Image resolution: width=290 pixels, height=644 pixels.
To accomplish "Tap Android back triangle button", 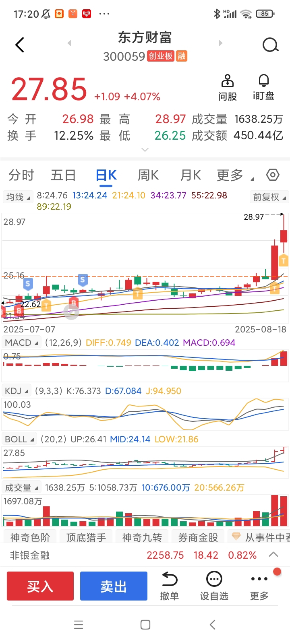I will 212,625.
